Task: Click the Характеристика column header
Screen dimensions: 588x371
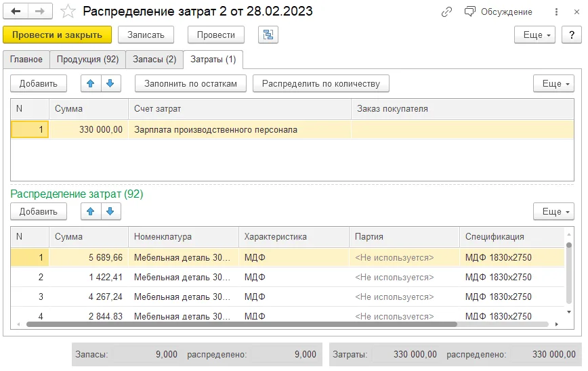Action: pyautogui.click(x=293, y=237)
